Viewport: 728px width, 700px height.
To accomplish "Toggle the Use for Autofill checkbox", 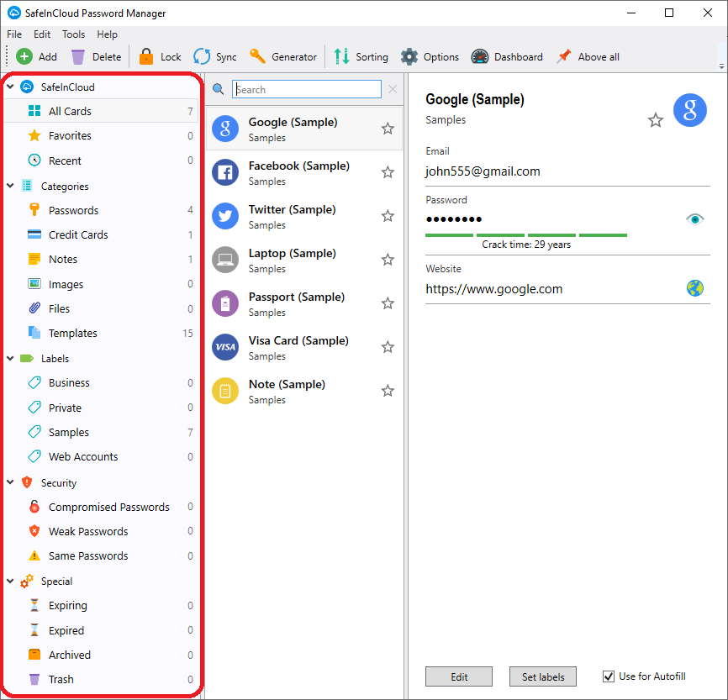I will pyautogui.click(x=609, y=676).
